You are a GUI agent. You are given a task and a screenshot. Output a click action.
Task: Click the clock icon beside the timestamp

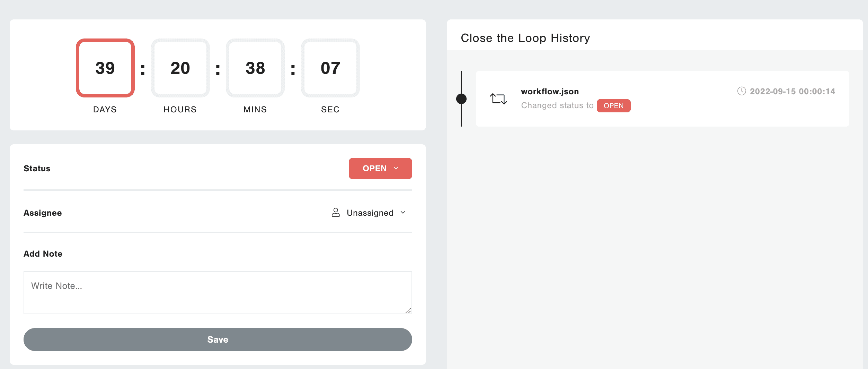[x=741, y=91]
